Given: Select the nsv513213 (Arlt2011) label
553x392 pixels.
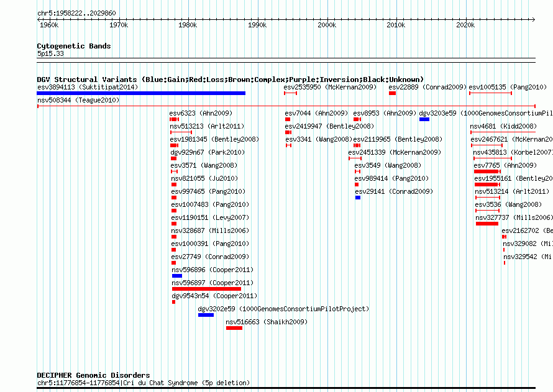Looking at the screenshot, I should point(207,126).
